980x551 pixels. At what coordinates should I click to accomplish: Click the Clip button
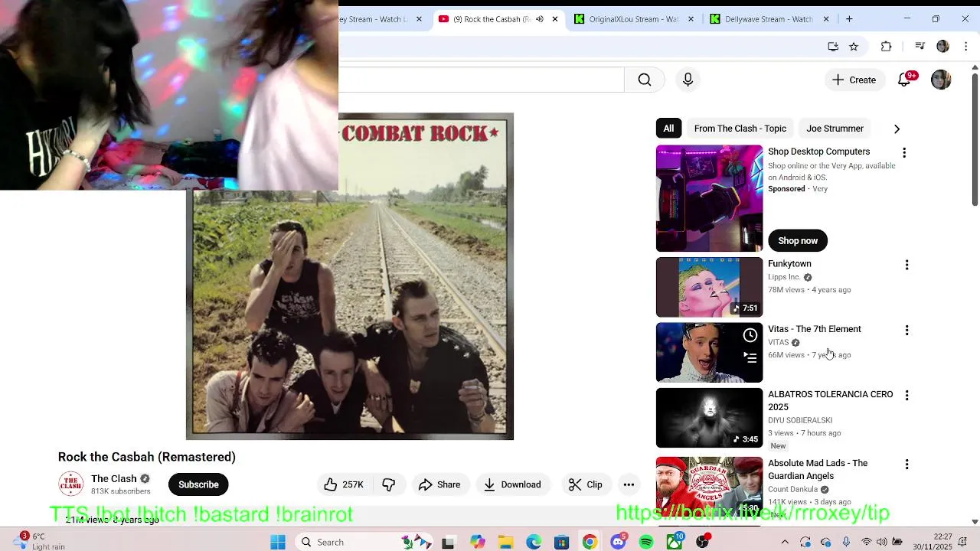pos(586,484)
